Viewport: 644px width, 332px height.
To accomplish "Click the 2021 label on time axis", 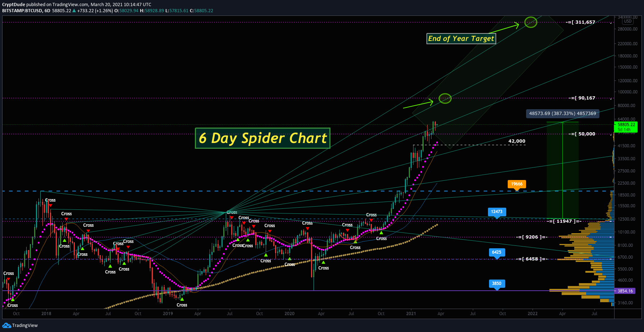I will [411, 314].
